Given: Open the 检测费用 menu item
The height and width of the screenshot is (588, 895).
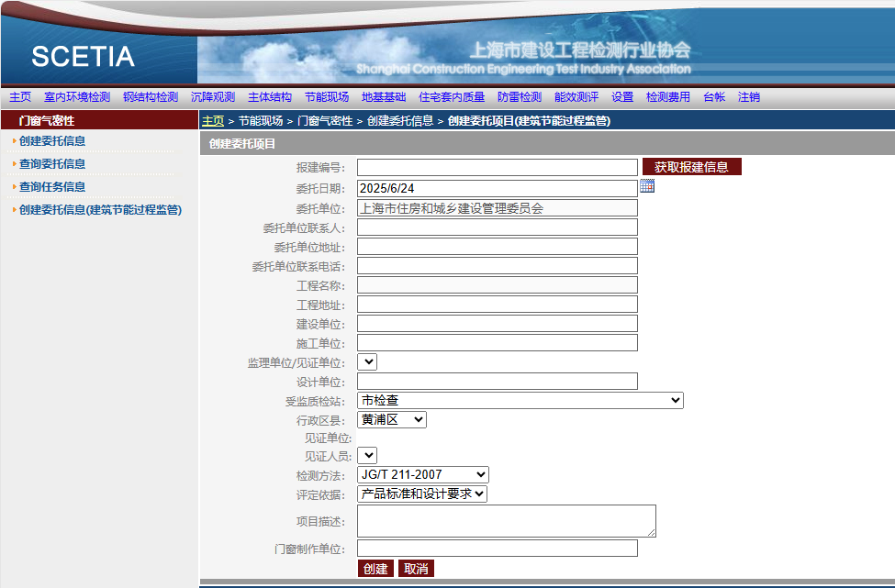Looking at the screenshot, I should click(668, 97).
